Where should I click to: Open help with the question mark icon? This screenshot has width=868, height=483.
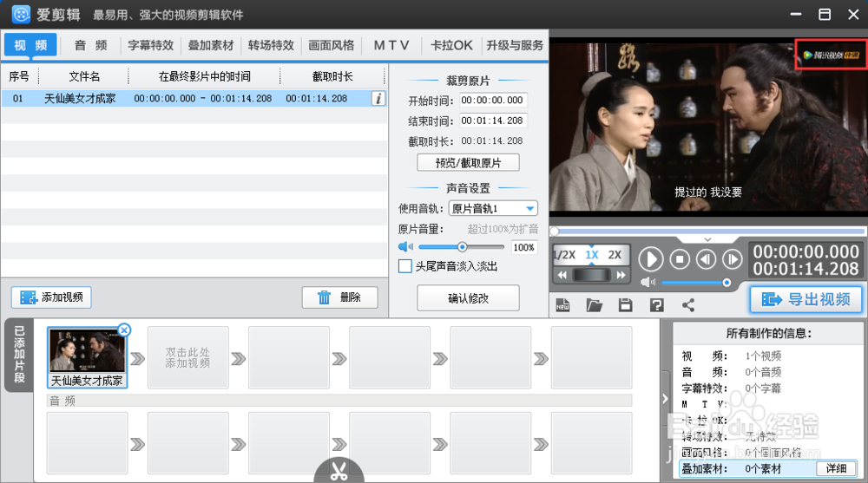coord(656,305)
